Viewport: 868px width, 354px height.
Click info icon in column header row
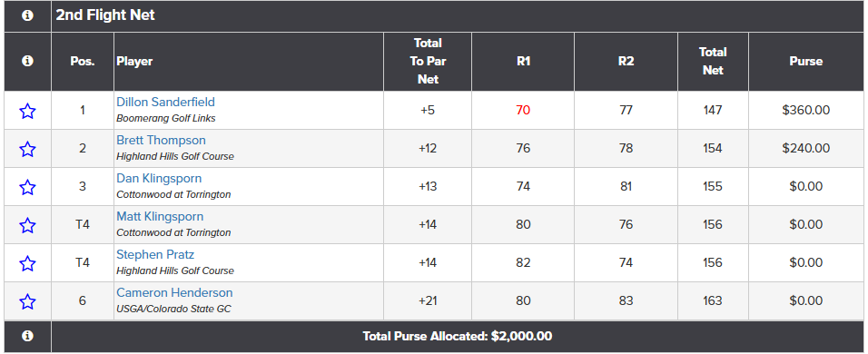pyautogui.click(x=27, y=62)
